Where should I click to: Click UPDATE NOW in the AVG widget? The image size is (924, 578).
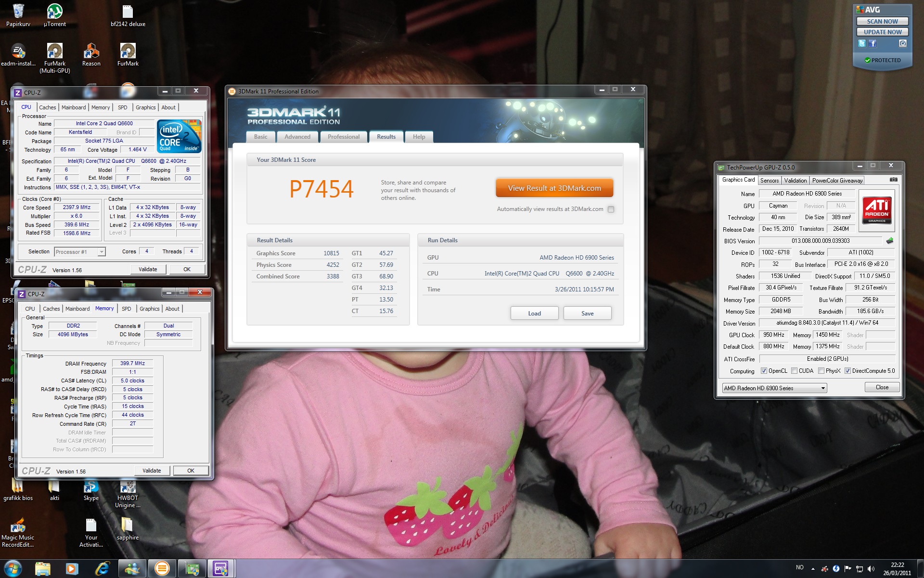click(882, 32)
